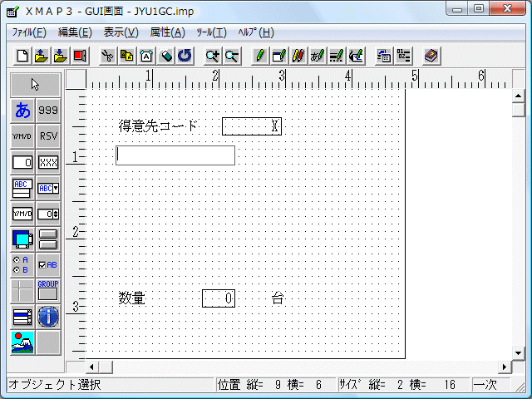Click the multi-color pencils icon

click(298, 56)
